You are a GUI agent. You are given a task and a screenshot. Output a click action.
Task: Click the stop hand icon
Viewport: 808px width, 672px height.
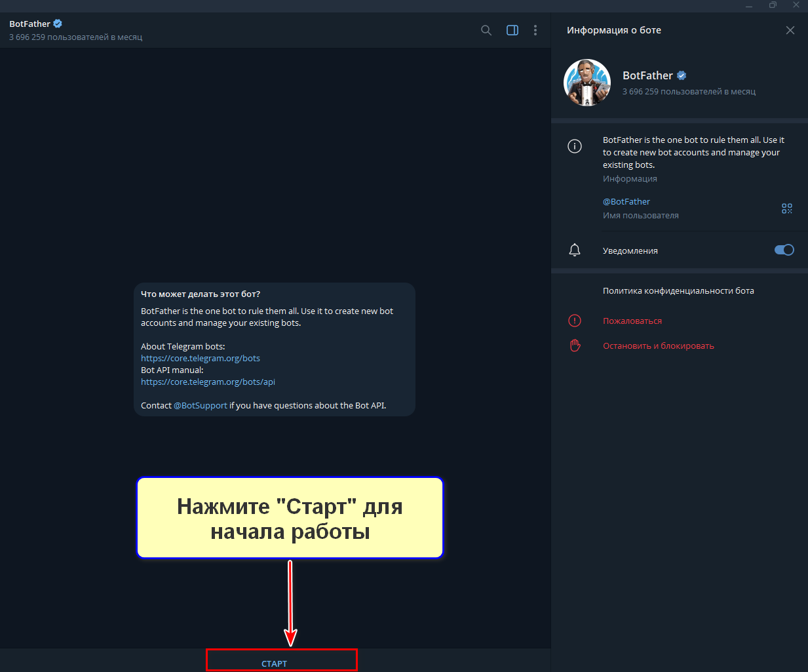click(x=575, y=346)
